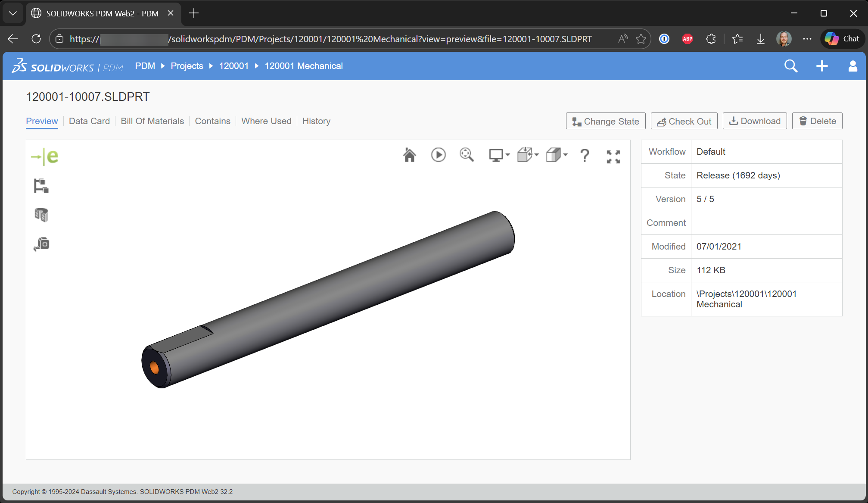Switch to the Data Card tab

pos(89,121)
